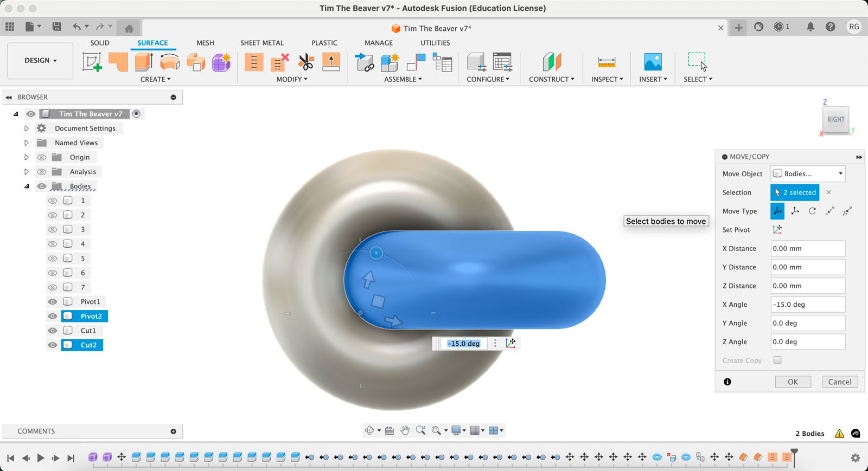Click the Set Pivot icon
The width and height of the screenshot is (868, 471).
pyautogui.click(x=777, y=230)
